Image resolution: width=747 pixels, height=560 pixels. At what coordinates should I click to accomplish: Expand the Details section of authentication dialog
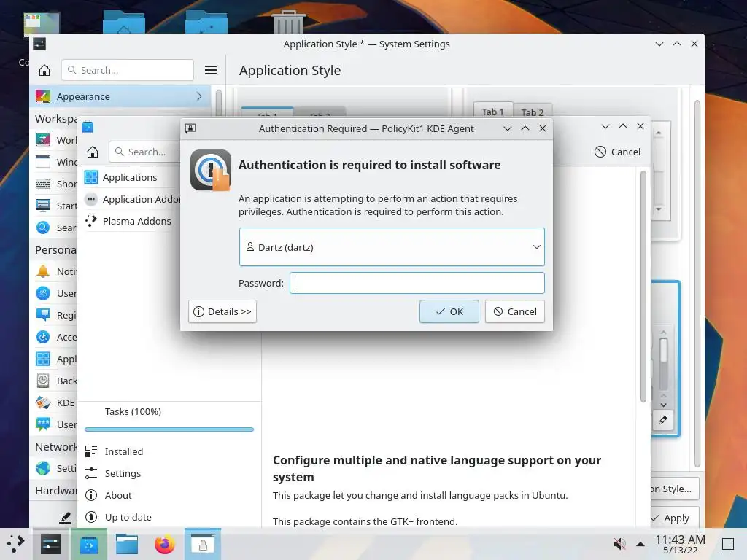pyautogui.click(x=222, y=311)
